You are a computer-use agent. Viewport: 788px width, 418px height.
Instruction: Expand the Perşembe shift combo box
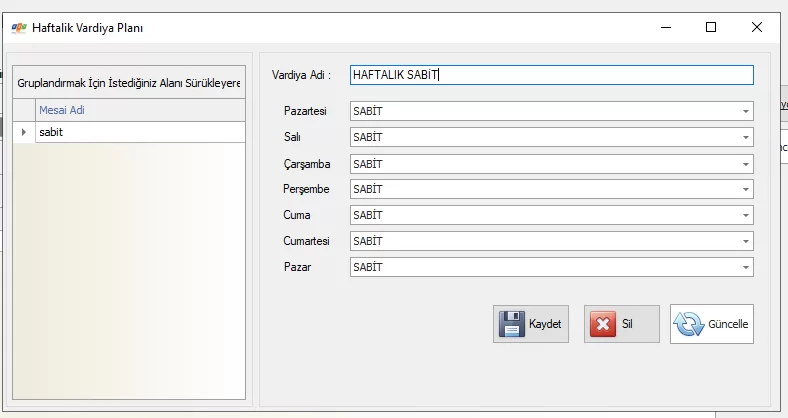click(745, 190)
